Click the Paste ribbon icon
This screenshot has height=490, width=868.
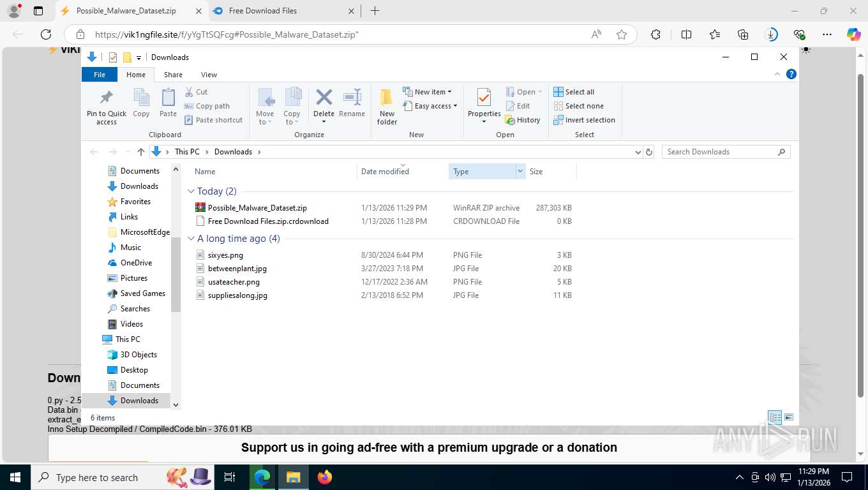point(168,98)
